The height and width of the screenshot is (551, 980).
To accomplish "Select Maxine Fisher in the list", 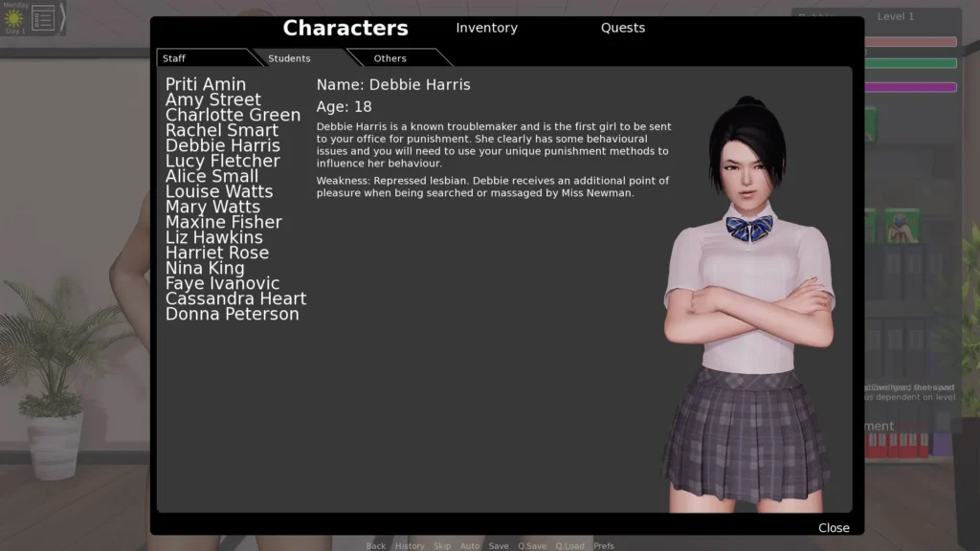I will (223, 222).
